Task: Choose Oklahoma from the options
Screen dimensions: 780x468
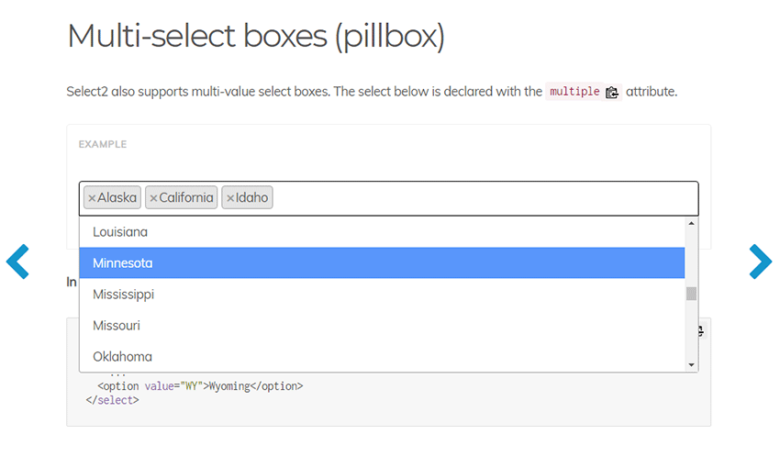Action: (x=122, y=356)
